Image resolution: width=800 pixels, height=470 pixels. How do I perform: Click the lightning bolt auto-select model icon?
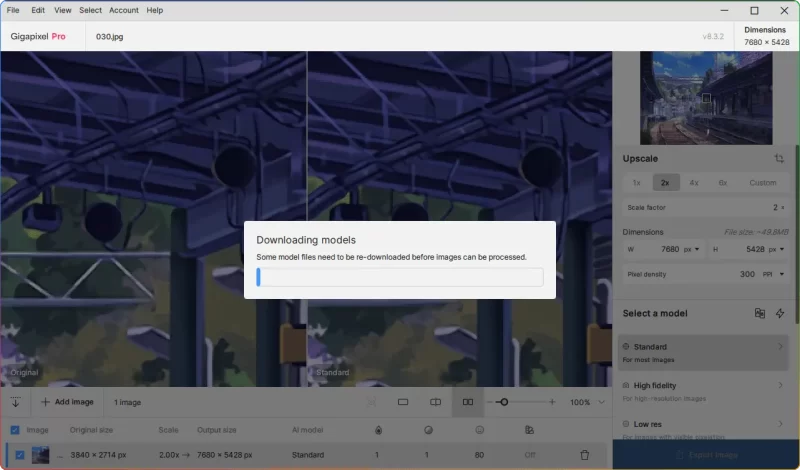tap(780, 314)
